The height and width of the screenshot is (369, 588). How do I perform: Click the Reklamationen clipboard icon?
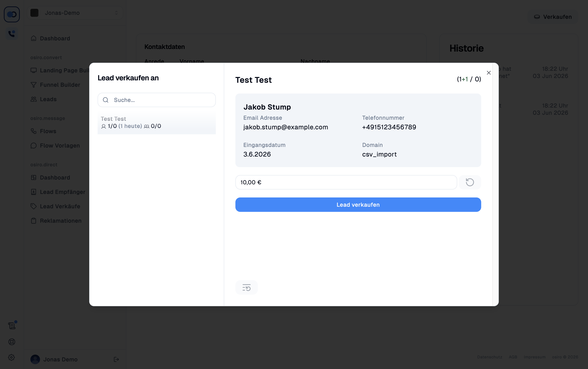point(33,221)
